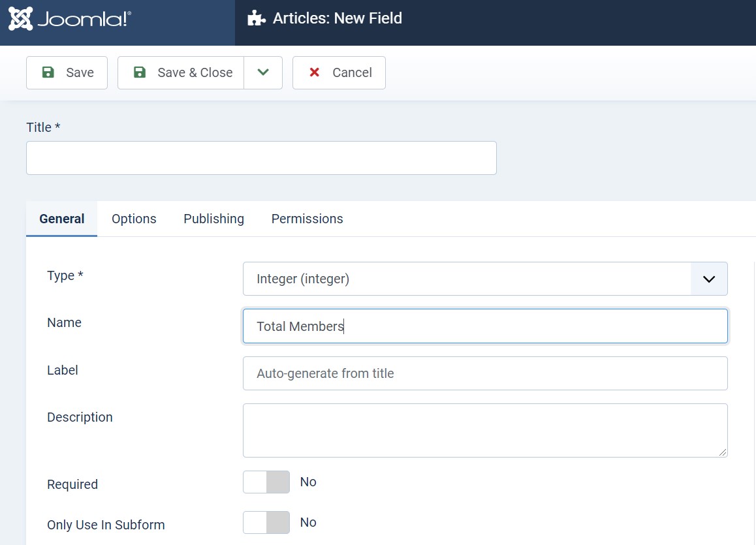Click the Name label text
This screenshot has width=756, height=545.
tap(64, 322)
